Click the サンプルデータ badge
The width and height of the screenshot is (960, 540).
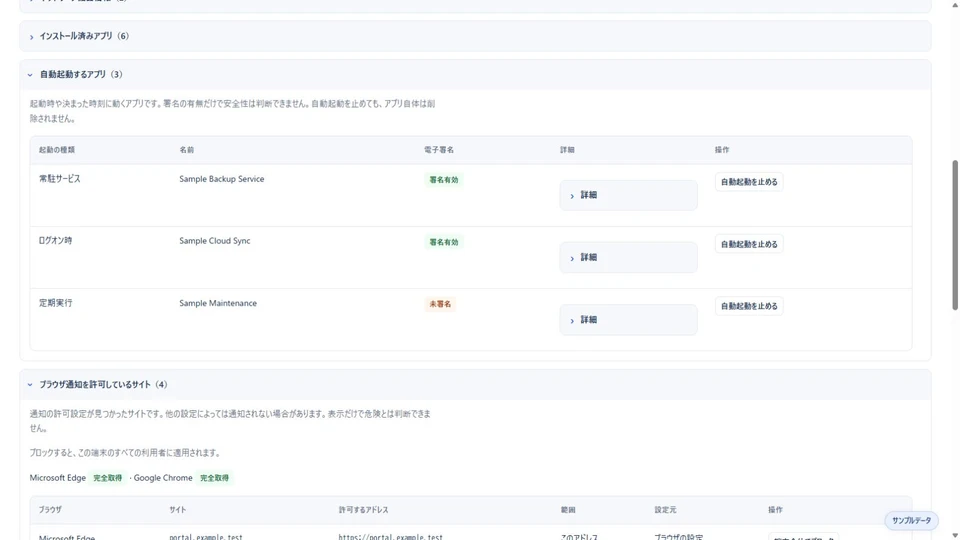(911, 520)
